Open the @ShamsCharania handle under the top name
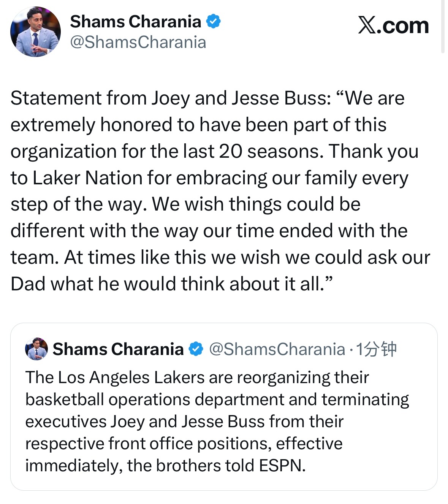This screenshot has height=504, width=448. [138, 42]
